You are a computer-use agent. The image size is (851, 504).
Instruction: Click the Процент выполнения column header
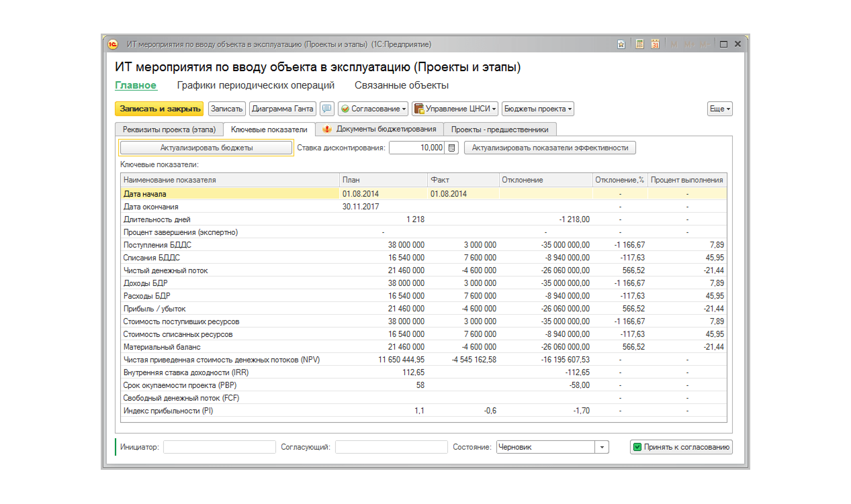(687, 180)
